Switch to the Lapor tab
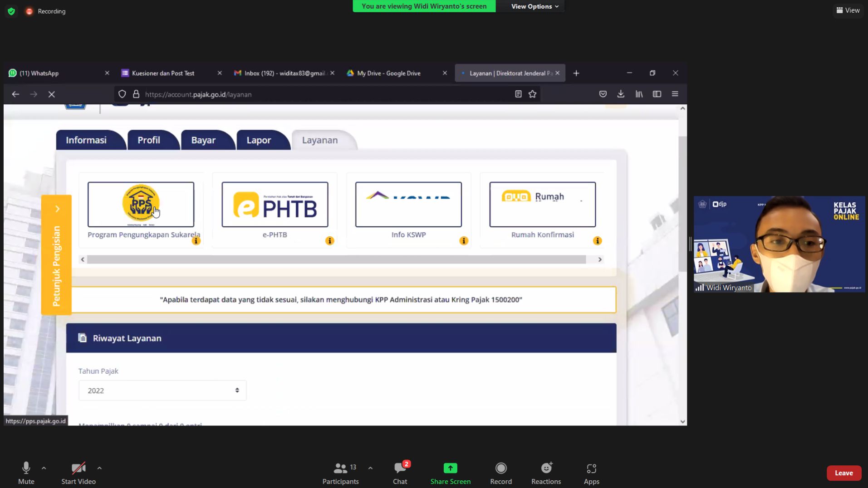The image size is (868, 488). tap(259, 140)
